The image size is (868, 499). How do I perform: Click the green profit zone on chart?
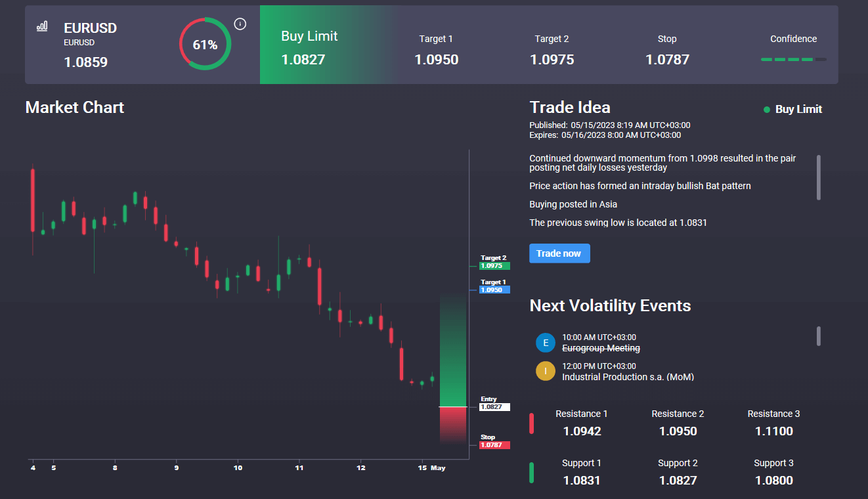coord(453,349)
